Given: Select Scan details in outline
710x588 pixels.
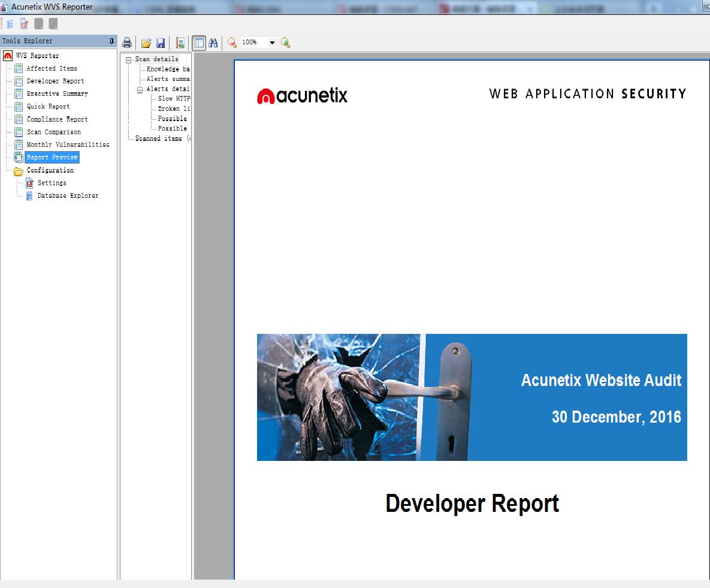Looking at the screenshot, I should tap(156, 59).
